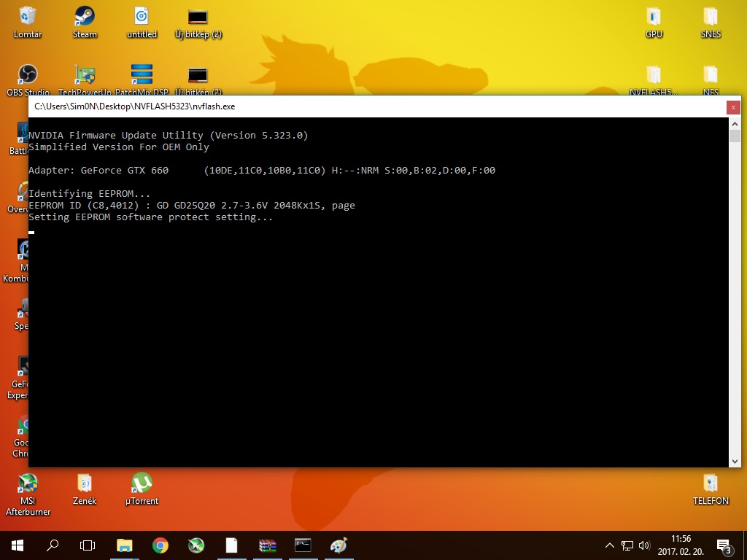Switch to blank document taskbar icon
747x560 pixels.
(x=231, y=545)
